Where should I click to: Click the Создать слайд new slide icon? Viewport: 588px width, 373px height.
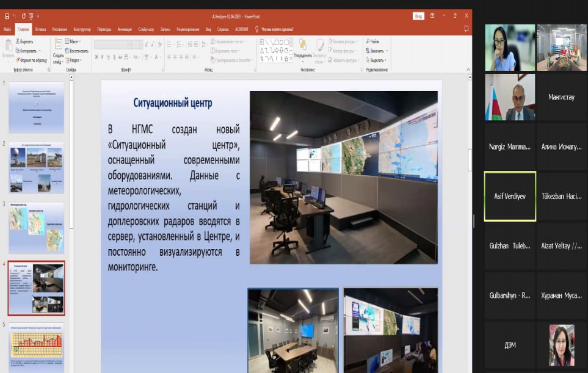[x=58, y=44]
